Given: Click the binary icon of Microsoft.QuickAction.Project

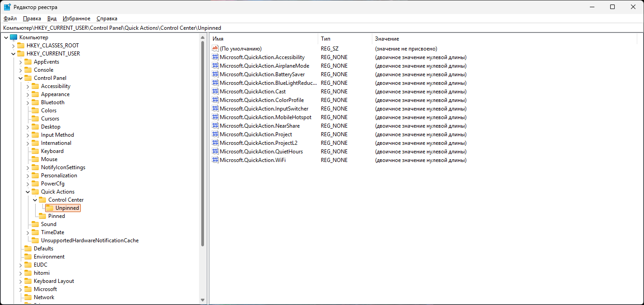Looking at the screenshot, I should (215, 134).
